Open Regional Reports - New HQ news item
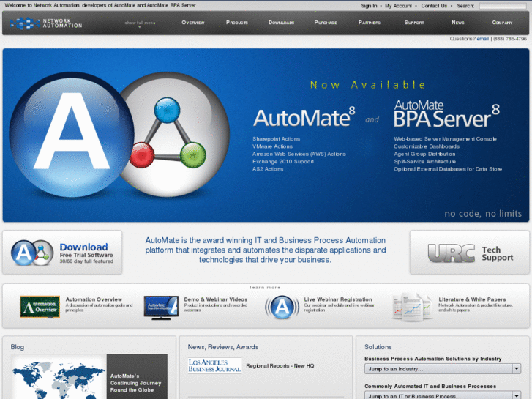The image size is (532, 399). (x=280, y=366)
